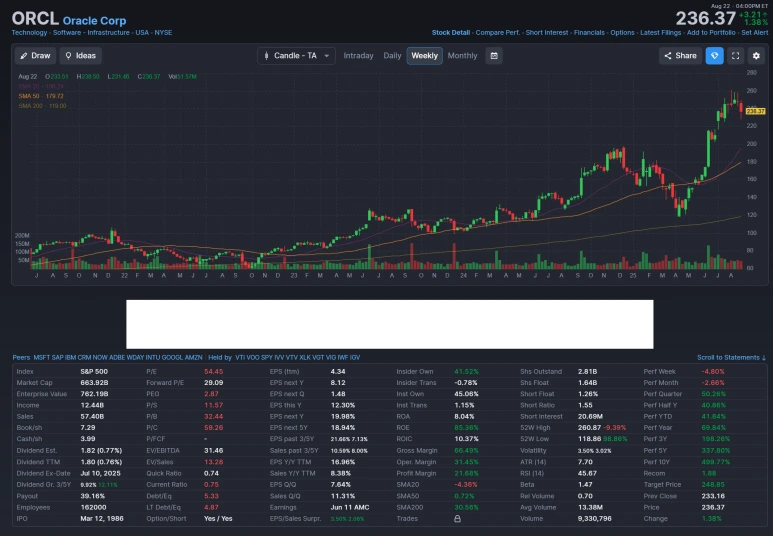
Task: Open the Stock Detail link
Action: (x=451, y=33)
